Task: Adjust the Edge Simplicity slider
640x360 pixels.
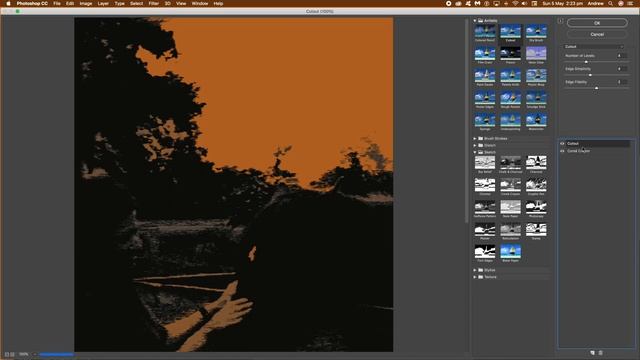Action: pyautogui.click(x=590, y=75)
